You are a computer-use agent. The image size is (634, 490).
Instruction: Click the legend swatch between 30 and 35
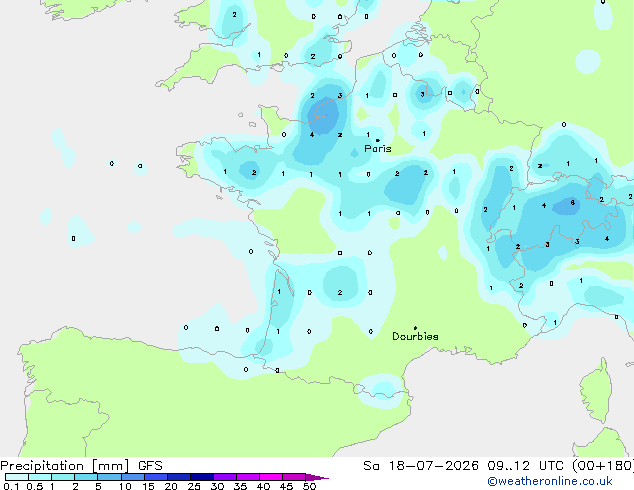[x=225, y=477]
